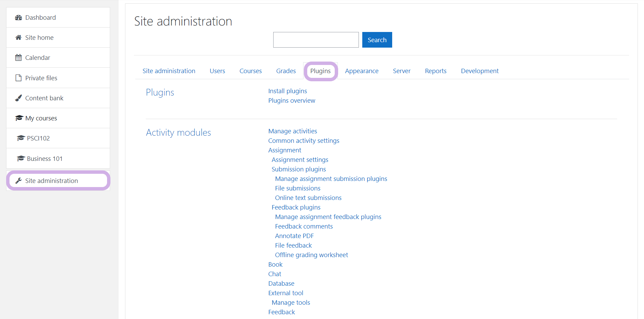This screenshot has height=319, width=644.
Task: Open Manage tools under External tool
Action: point(291,303)
